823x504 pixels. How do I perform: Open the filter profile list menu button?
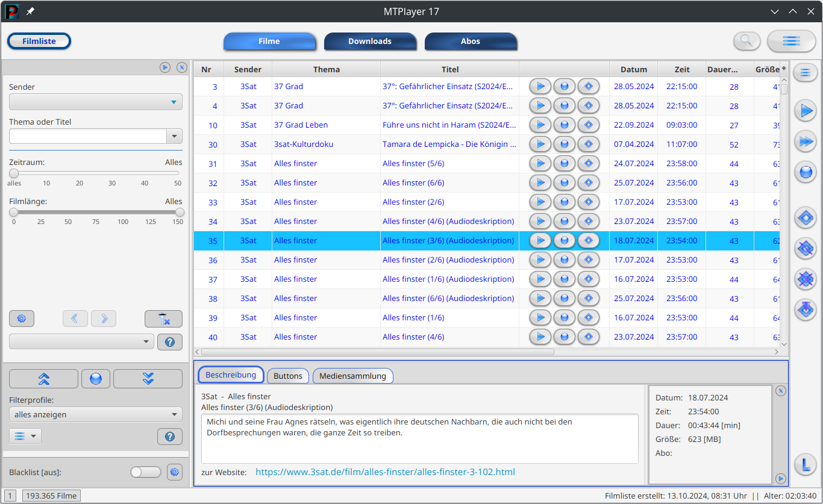click(25, 436)
